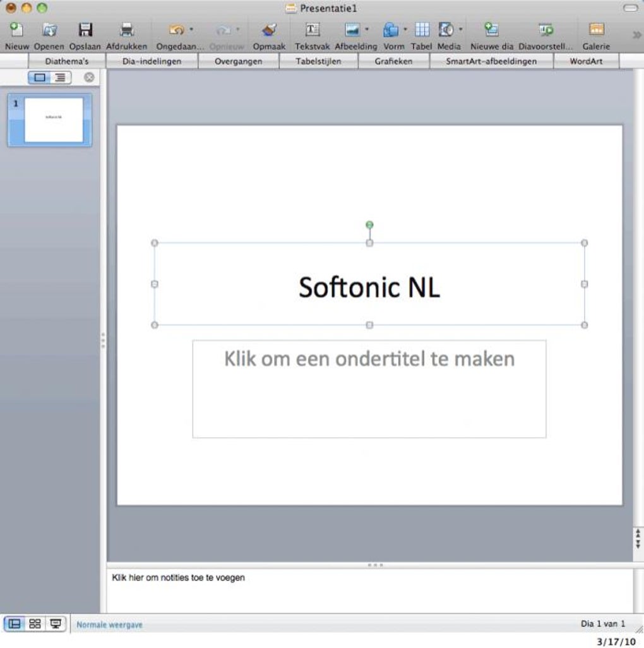Open the WordArt tab
The height and width of the screenshot is (648, 644).
pyautogui.click(x=586, y=61)
